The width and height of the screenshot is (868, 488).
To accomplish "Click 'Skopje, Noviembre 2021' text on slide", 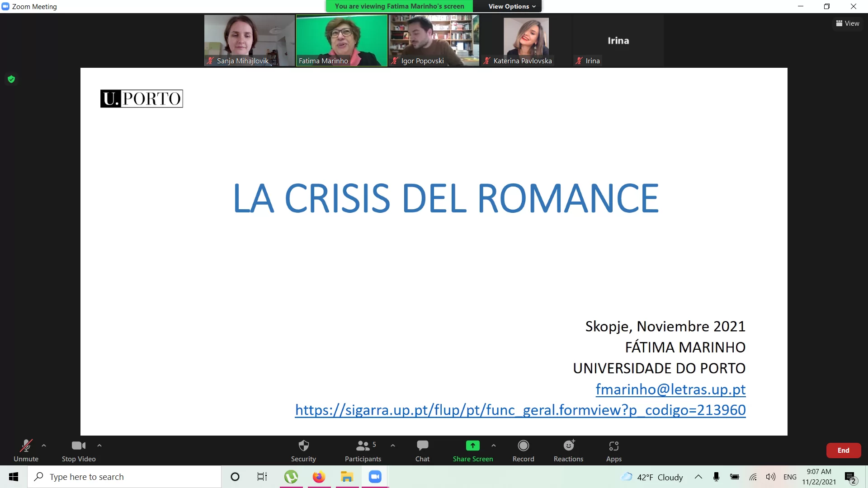I will [665, 326].
